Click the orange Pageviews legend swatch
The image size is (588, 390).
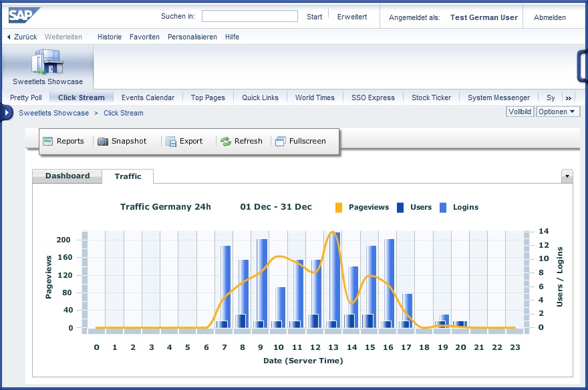(x=339, y=208)
